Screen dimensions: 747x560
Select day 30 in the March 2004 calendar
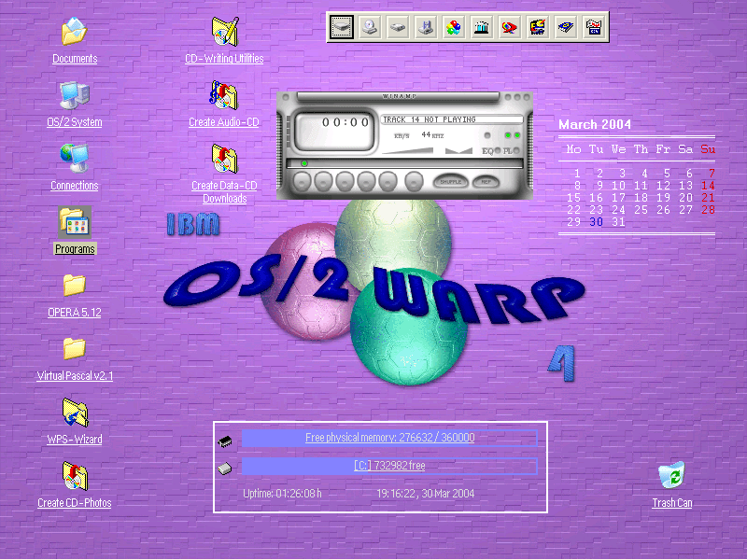[x=596, y=222]
